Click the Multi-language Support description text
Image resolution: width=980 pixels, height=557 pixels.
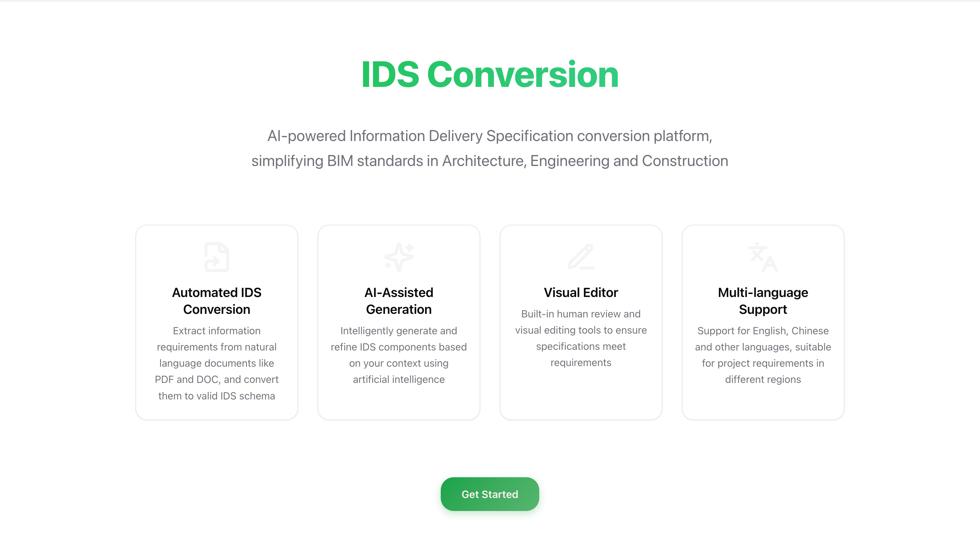[763, 355]
